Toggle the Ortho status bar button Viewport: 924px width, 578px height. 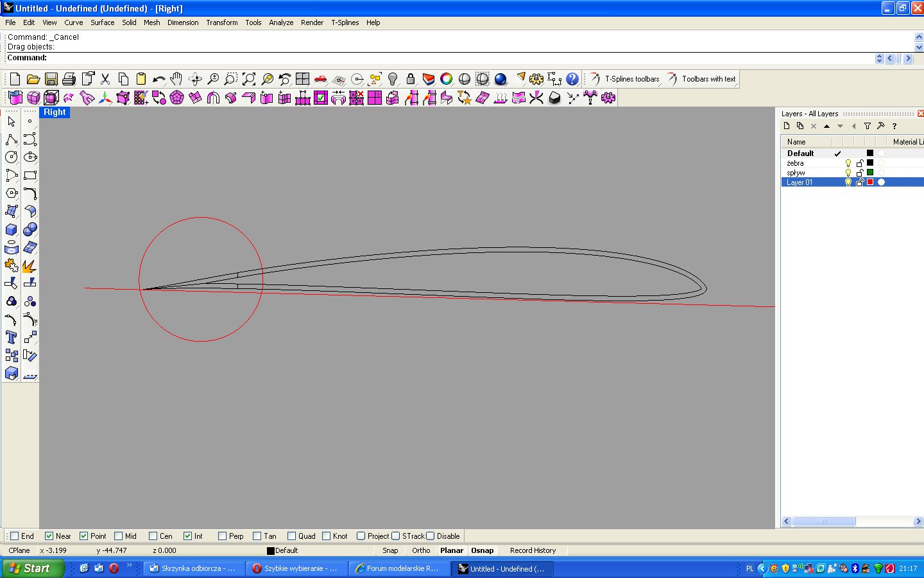point(421,550)
